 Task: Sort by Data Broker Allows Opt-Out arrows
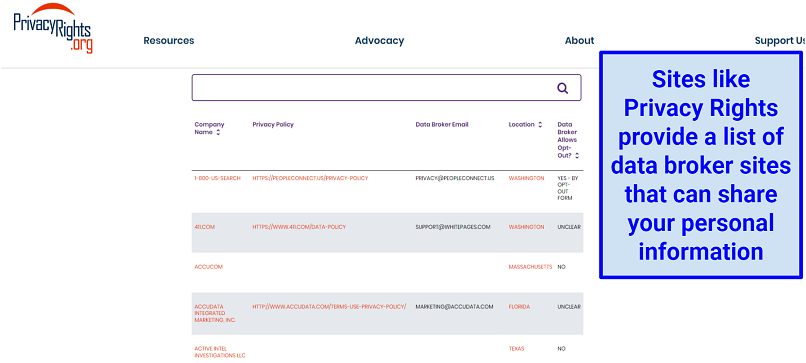(577, 155)
